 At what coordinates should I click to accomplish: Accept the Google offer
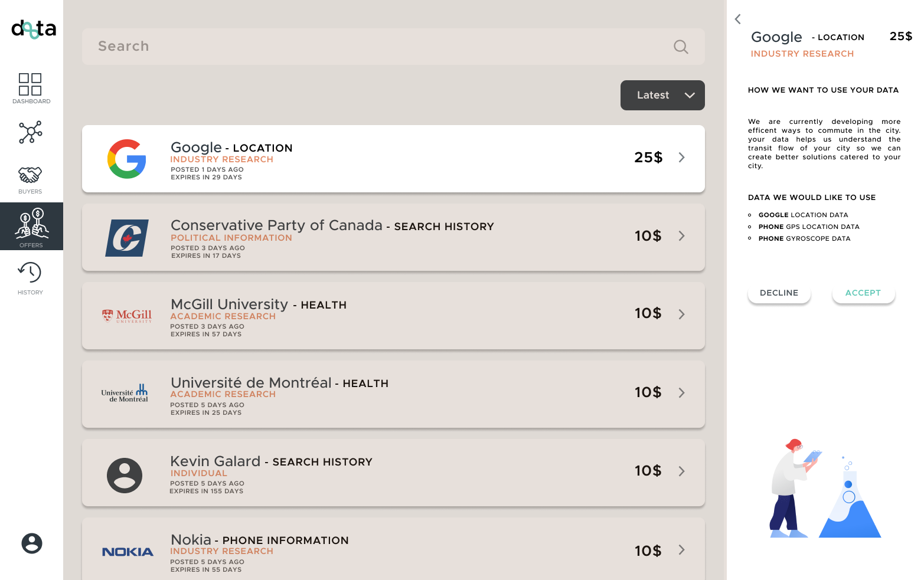coord(863,293)
